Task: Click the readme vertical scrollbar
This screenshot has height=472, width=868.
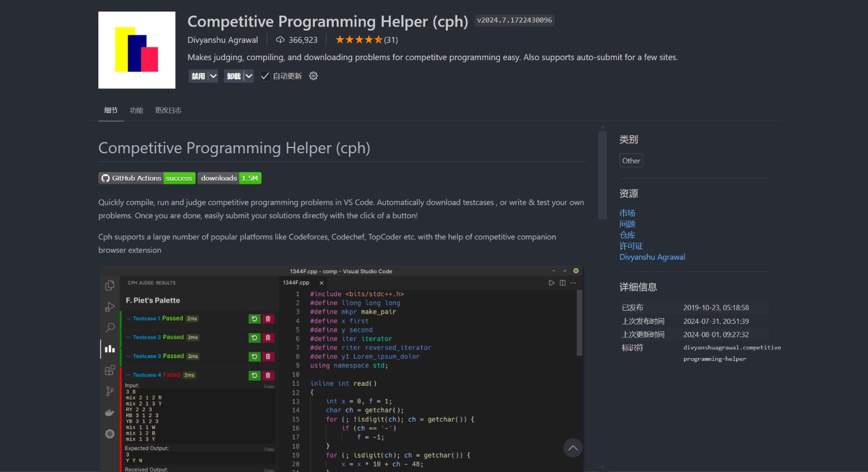Action: 602,175
